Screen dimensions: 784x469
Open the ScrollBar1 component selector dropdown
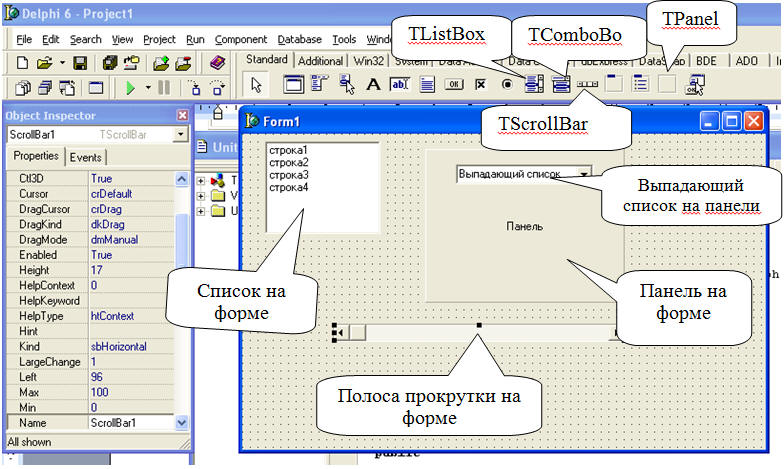click(180, 134)
